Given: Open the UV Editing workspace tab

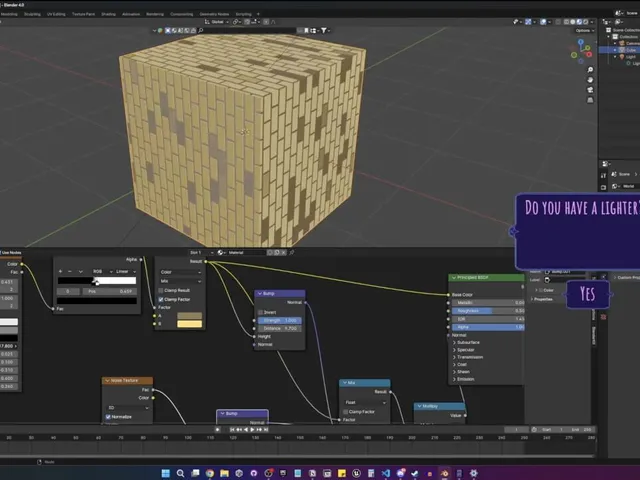Looking at the screenshot, I should [x=56, y=14].
